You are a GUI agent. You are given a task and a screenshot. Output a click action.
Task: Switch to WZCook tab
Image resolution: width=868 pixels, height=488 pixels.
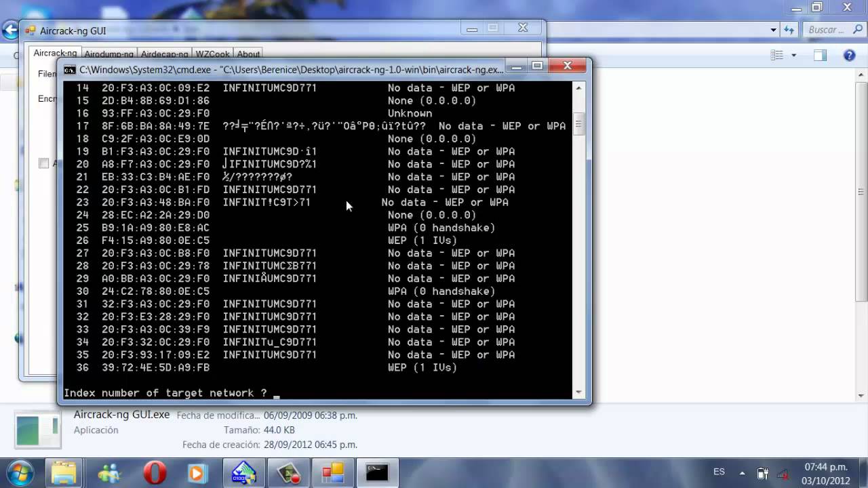click(213, 54)
